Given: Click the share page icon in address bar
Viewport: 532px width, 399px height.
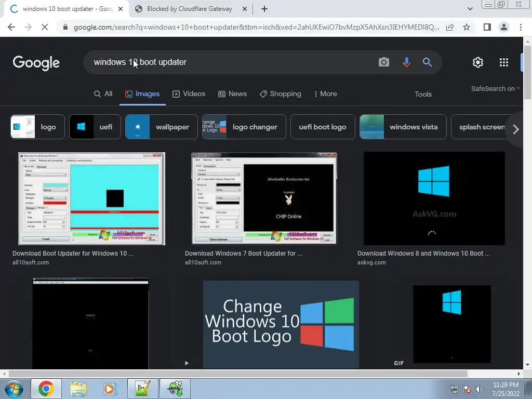Looking at the screenshot, I should 450,27.
